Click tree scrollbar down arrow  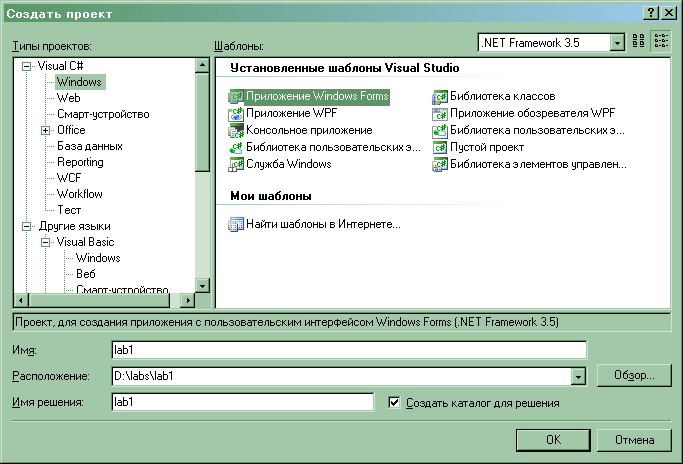(x=202, y=286)
